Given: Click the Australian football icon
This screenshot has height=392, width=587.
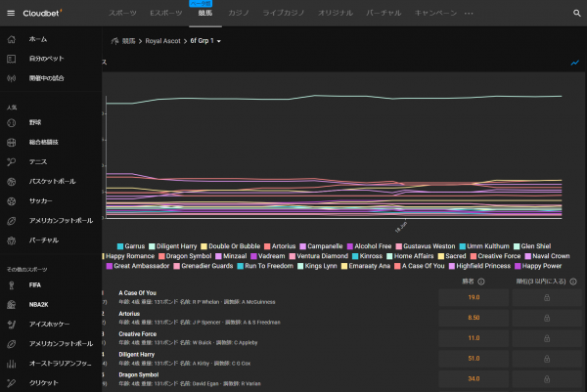Looking at the screenshot, I should pyautogui.click(x=12, y=364).
